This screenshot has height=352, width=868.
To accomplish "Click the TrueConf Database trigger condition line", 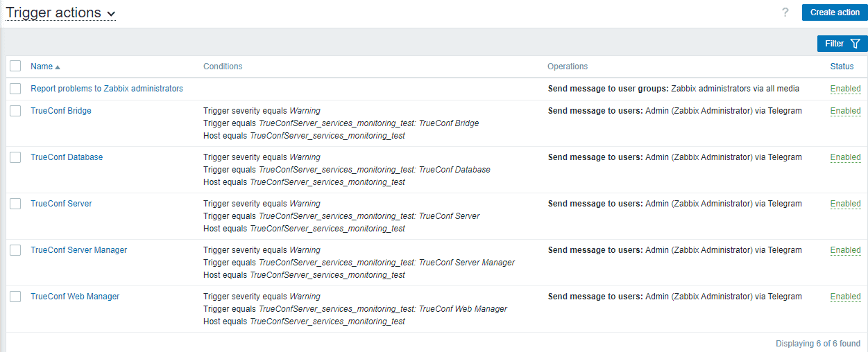I will click(x=347, y=170).
